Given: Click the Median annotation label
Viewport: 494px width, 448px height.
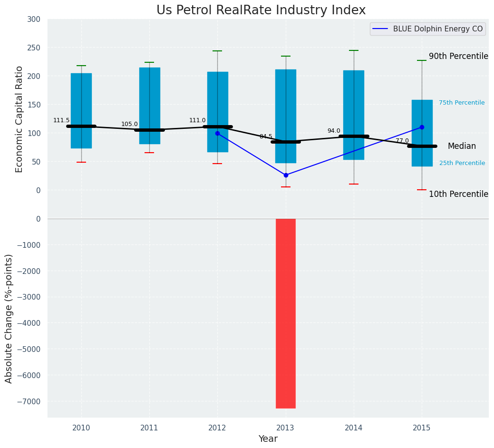Looking at the screenshot, I should tap(462, 146).
